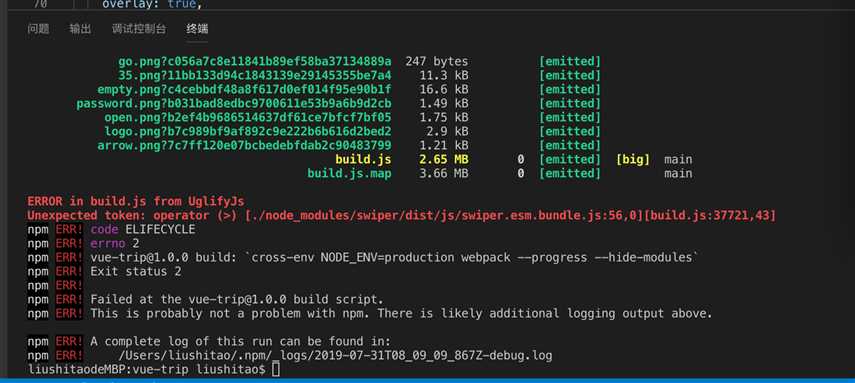Click the 35.png hashed filename line

click(x=255, y=75)
